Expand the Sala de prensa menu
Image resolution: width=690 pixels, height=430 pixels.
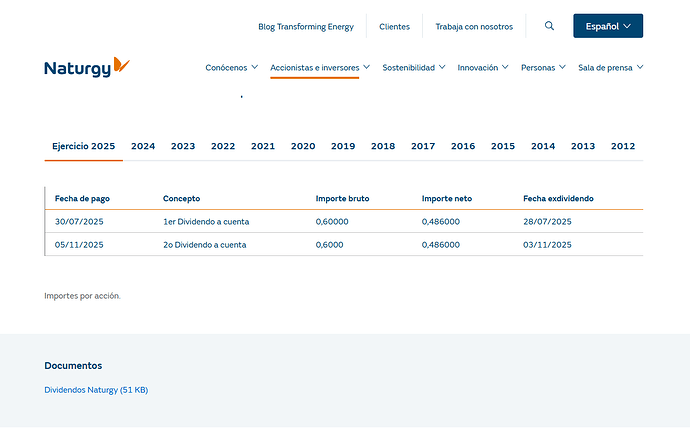coord(610,68)
